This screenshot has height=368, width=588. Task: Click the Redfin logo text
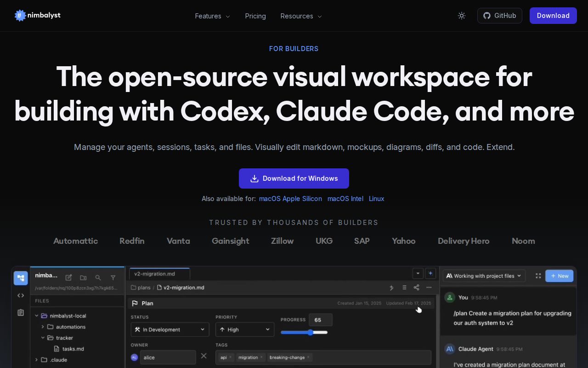[x=132, y=241]
